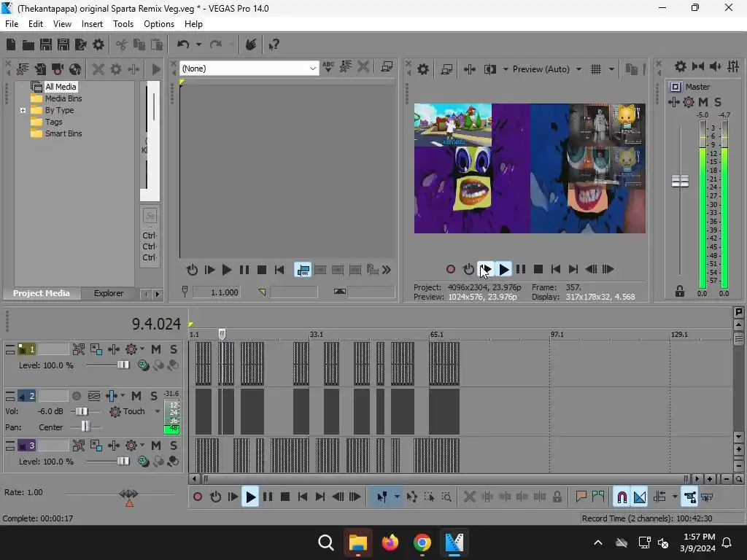Undo the last action
The width and height of the screenshot is (747, 560).
183,44
